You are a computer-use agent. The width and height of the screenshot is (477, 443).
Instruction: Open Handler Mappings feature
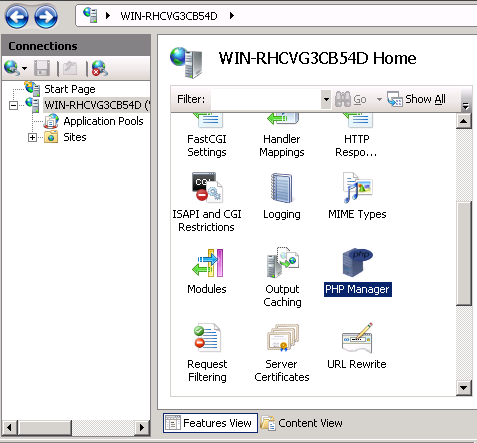[282, 135]
